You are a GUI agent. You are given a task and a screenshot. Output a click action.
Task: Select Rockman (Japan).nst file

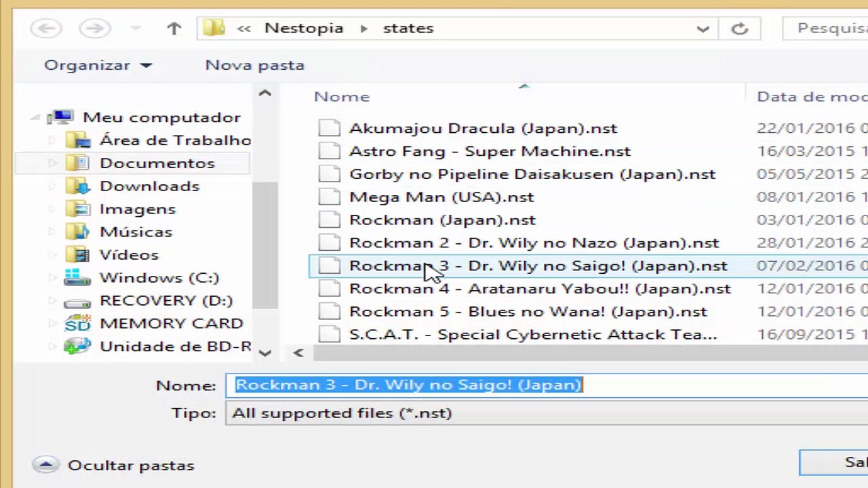coord(442,220)
